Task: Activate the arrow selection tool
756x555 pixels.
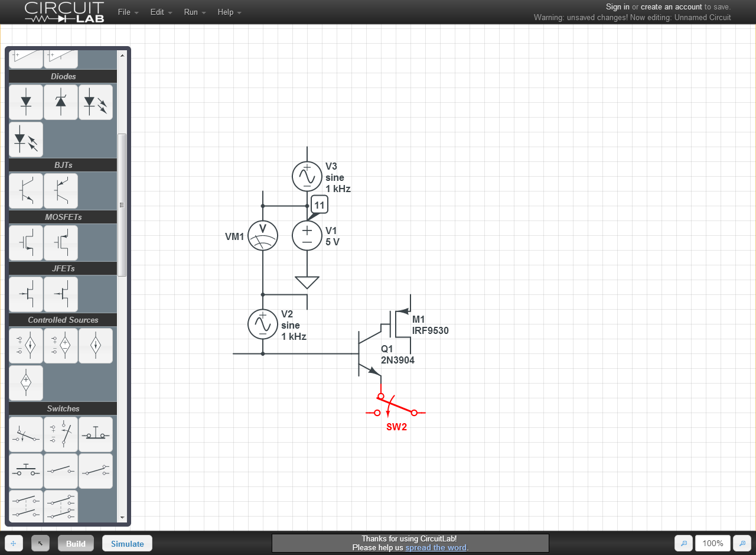Action: pyautogui.click(x=40, y=543)
